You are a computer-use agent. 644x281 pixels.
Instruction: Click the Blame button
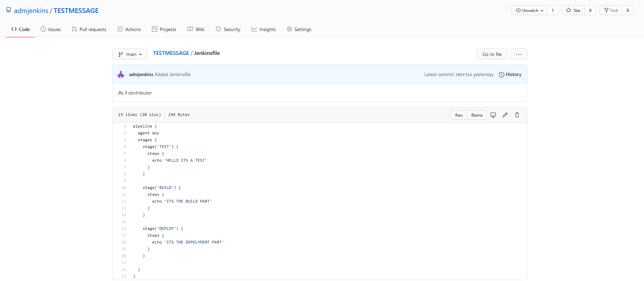point(477,115)
